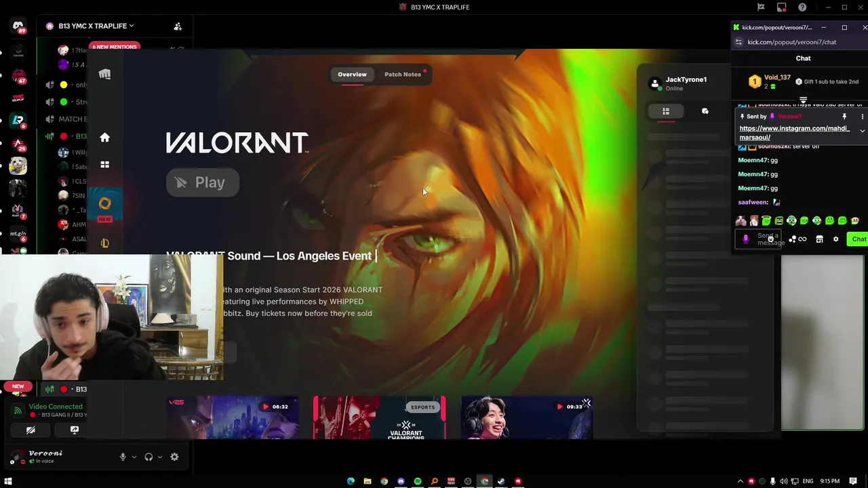This screenshot has height=488, width=868.
Task: Go to the Riot Client home icon
Action: [x=104, y=138]
